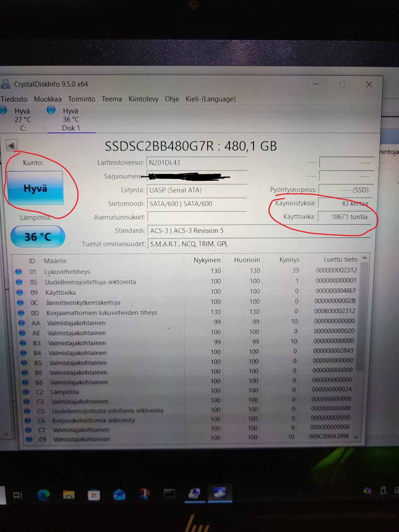The height and width of the screenshot is (532, 399).
Task: Click the status circle for attribute B4
Action: tap(24, 352)
